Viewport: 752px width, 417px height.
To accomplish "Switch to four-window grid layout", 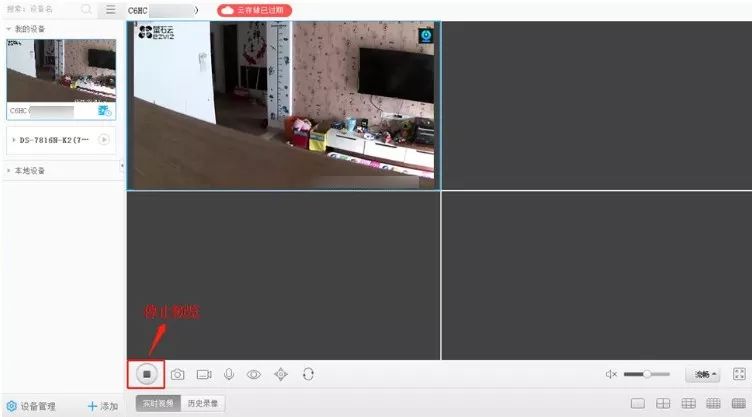I will (x=662, y=403).
